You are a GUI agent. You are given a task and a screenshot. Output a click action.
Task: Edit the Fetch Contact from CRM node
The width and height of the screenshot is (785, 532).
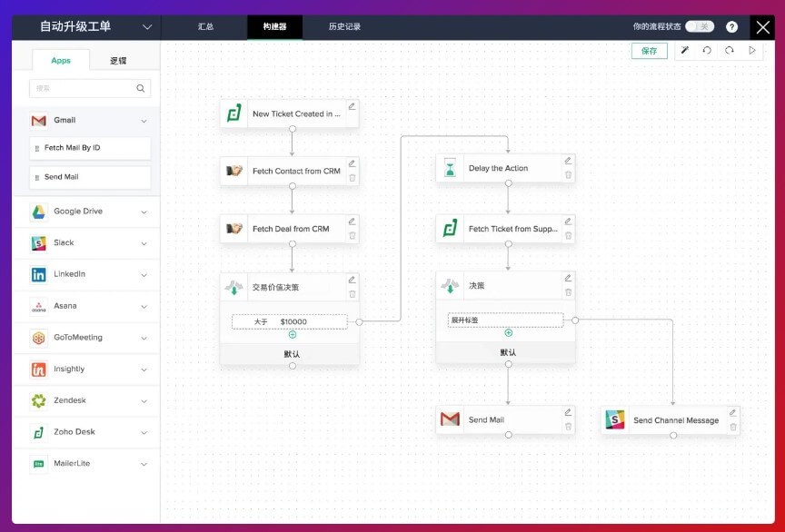tap(352, 163)
